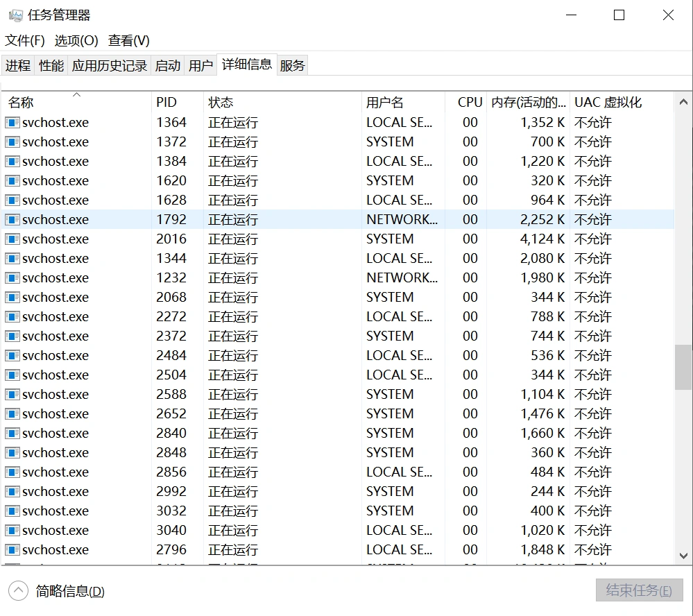Click the svchost.exe icon for PID 2652
Image resolution: width=693 pixels, height=616 pixels.
12,414
